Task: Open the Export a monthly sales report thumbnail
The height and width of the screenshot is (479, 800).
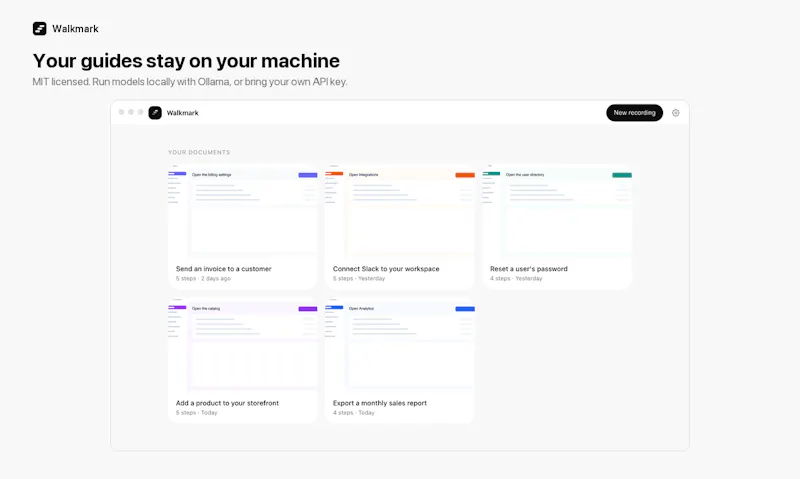Action: tap(400, 344)
